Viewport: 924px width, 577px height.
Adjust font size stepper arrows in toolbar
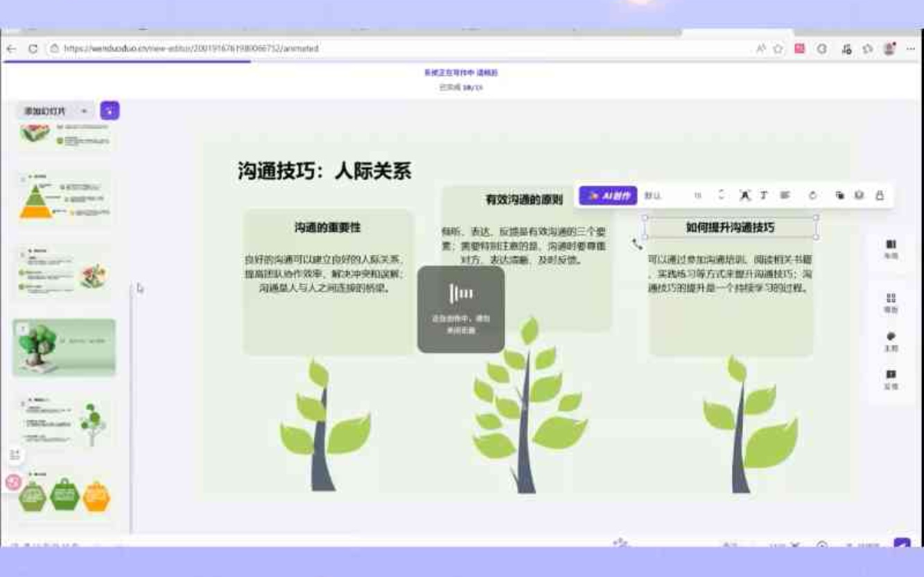click(721, 195)
